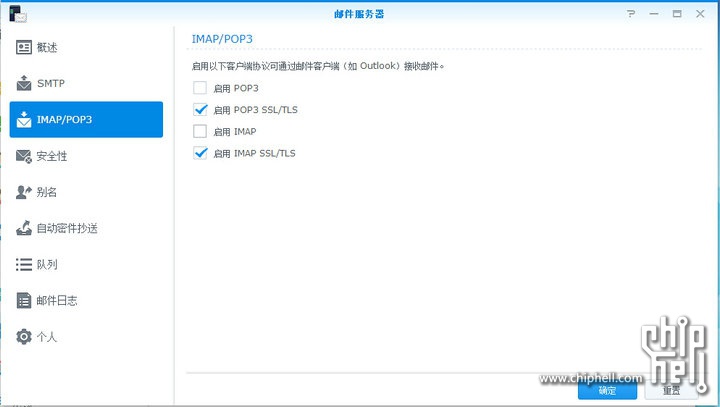Enable the 启用 IMAP checkbox

tap(200, 131)
